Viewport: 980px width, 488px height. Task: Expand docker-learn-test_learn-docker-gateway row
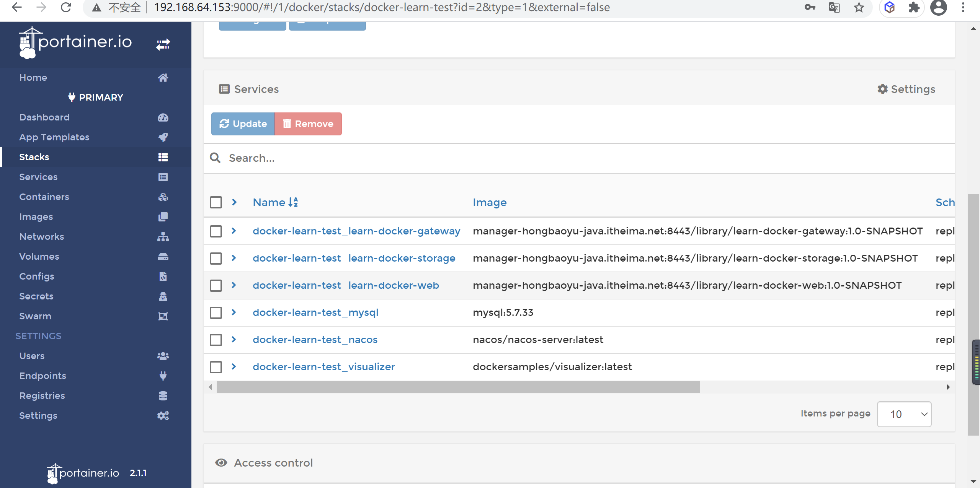(x=235, y=231)
